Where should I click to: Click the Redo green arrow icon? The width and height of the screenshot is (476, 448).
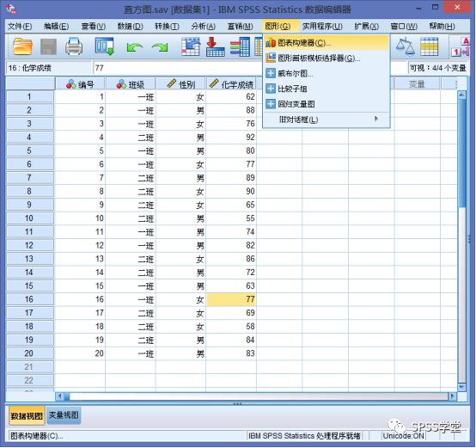coord(160,47)
